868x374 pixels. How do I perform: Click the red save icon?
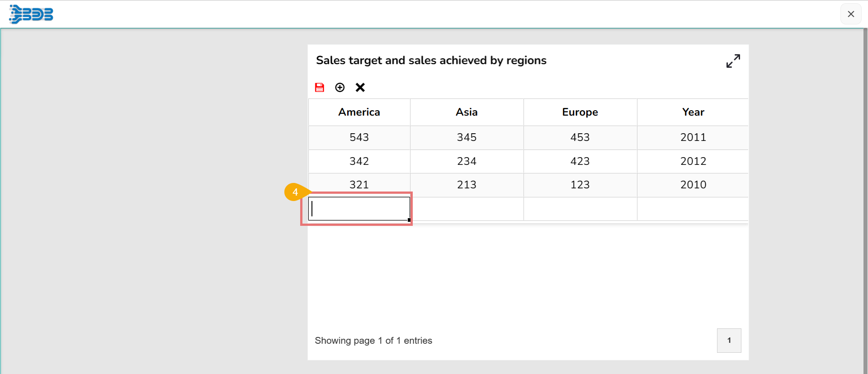[x=320, y=88]
